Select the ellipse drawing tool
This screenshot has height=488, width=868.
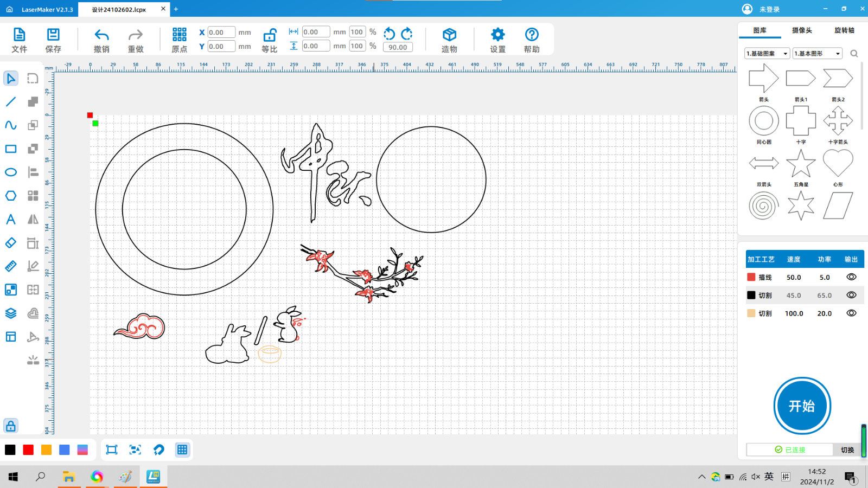pyautogui.click(x=11, y=172)
